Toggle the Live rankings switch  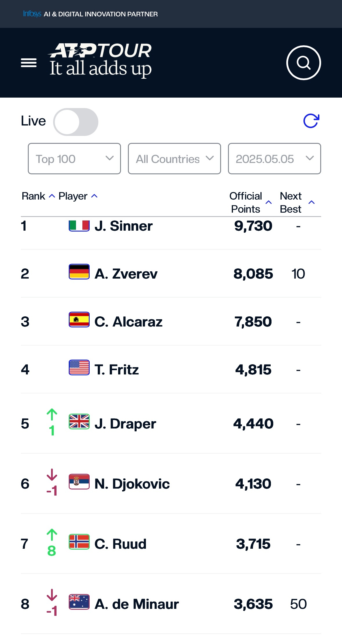76,122
